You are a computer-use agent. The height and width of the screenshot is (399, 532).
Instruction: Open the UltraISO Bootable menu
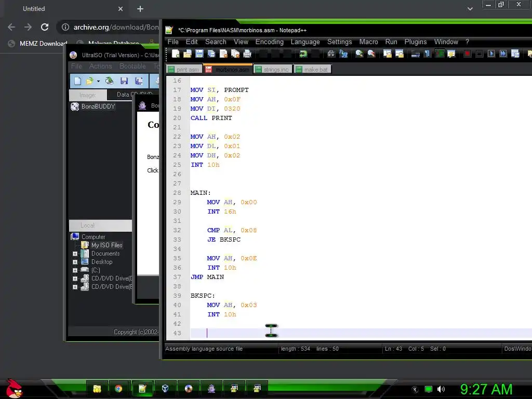[x=132, y=66]
